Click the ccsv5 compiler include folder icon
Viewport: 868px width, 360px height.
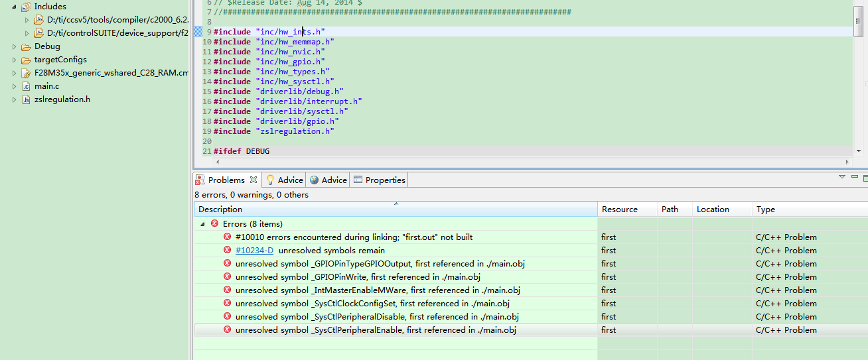click(x=38, y=20)
